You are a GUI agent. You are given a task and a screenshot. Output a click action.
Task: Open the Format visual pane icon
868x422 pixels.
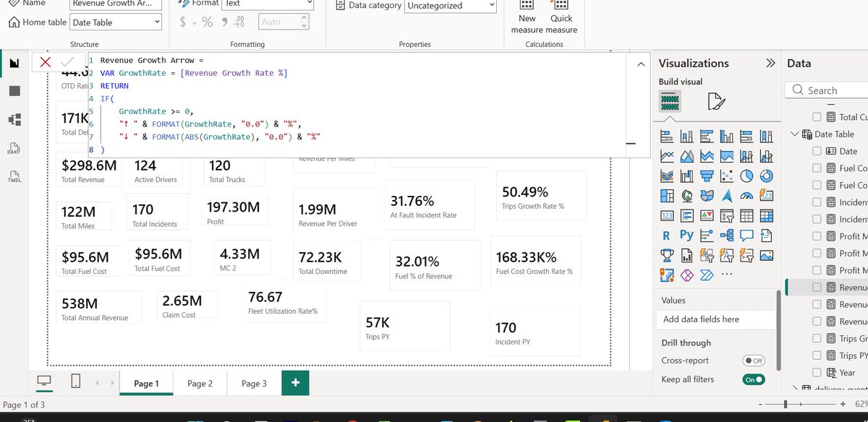coord(716,100)
